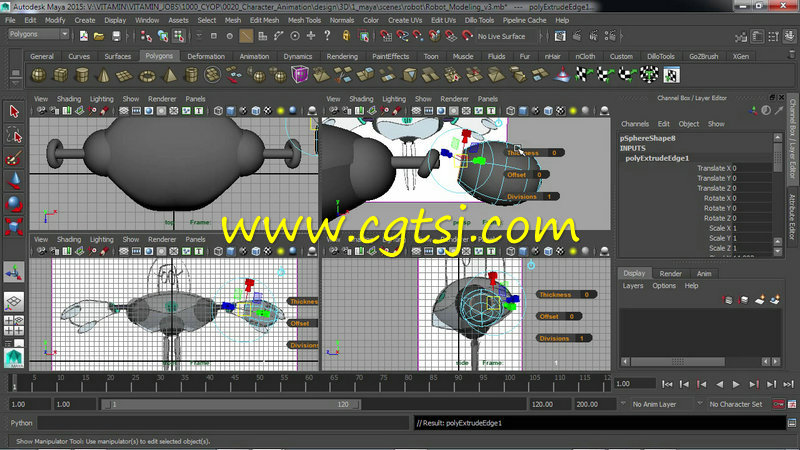The width and height of the screenshot is (800, 450).
Task: Create a polygon pipe from shelf
Action: click(x=191, y=76)
